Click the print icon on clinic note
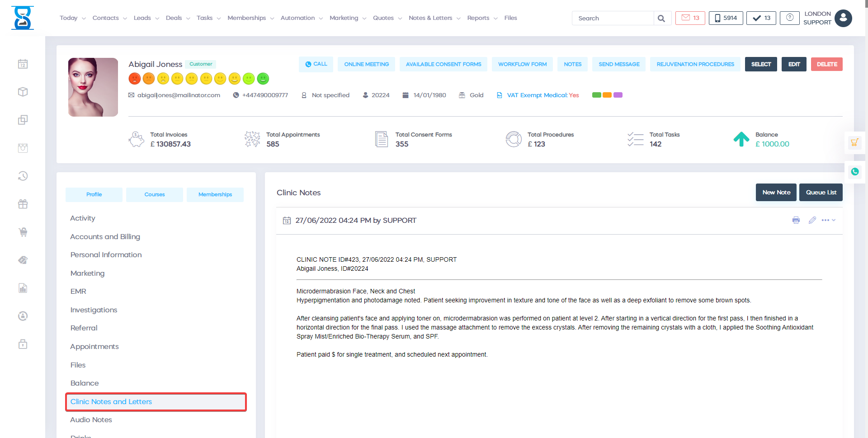 (x=796, y=220)
